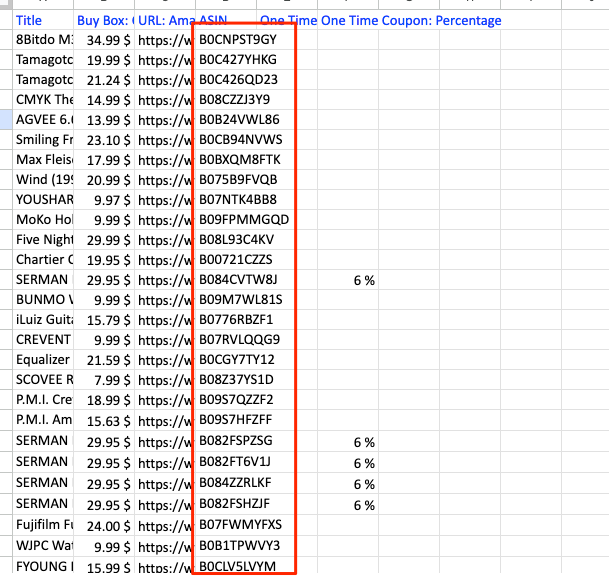Screen dimensions: 609x576
Task: Select title cell 'CMYK The'
Action: click(43, 100)
